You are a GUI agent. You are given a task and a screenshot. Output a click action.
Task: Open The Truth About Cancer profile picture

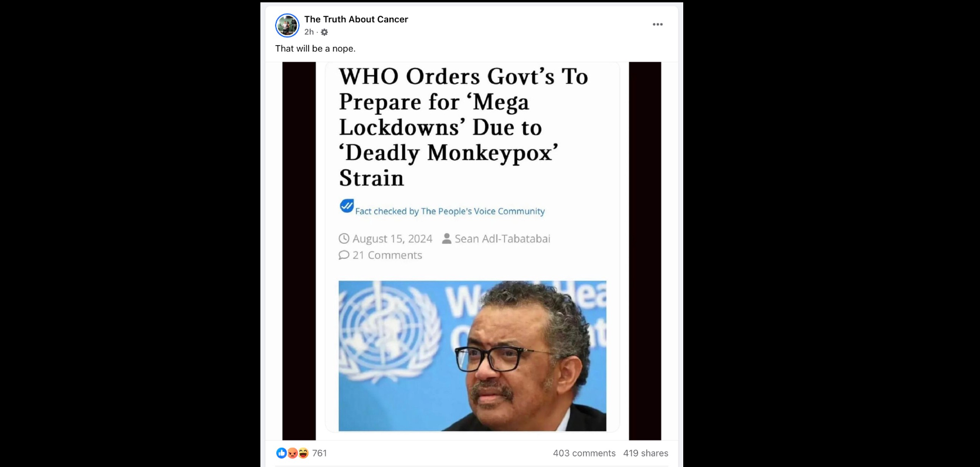287,26
